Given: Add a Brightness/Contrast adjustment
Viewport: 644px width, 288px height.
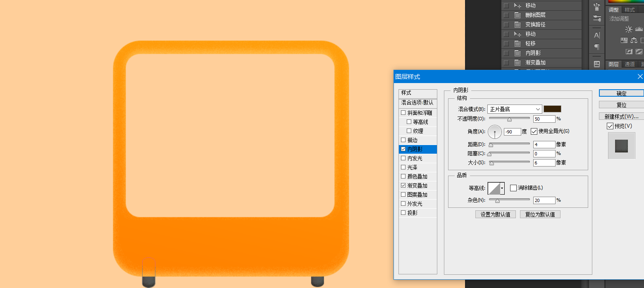Looking at the screenshot, I should (629, 29).
